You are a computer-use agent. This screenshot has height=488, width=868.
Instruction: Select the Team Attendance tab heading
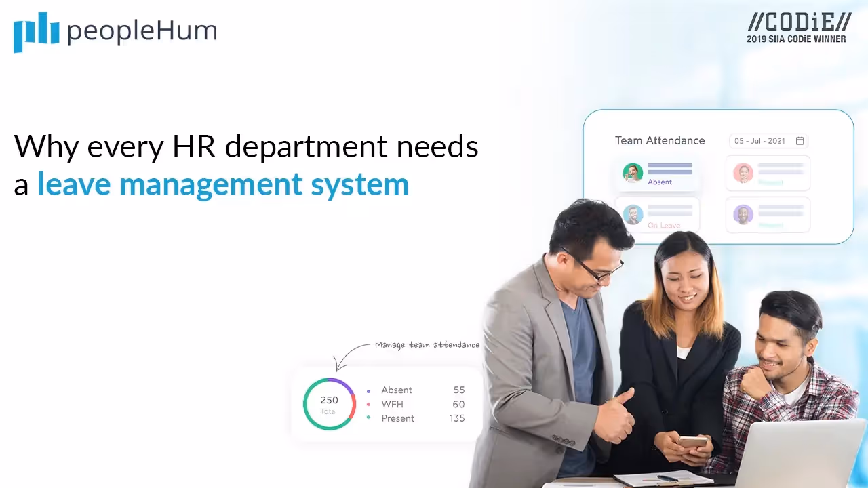(660, 140)
